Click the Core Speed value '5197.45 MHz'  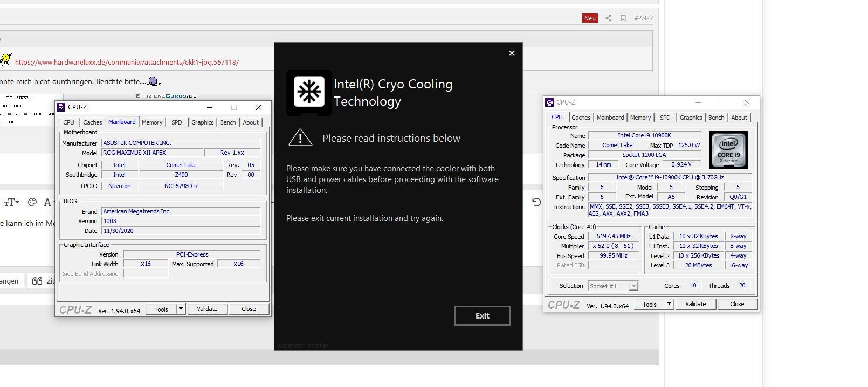coord(614,236)
